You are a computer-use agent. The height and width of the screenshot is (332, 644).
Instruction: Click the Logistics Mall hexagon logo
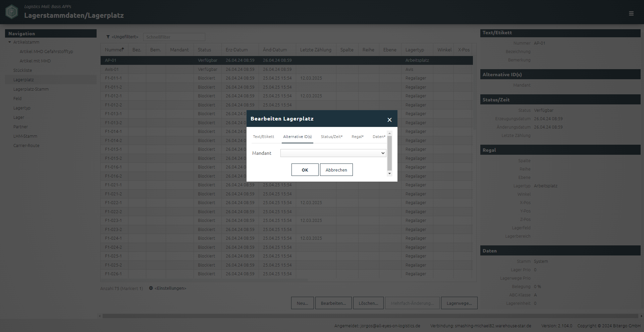(x=12, y=12)
